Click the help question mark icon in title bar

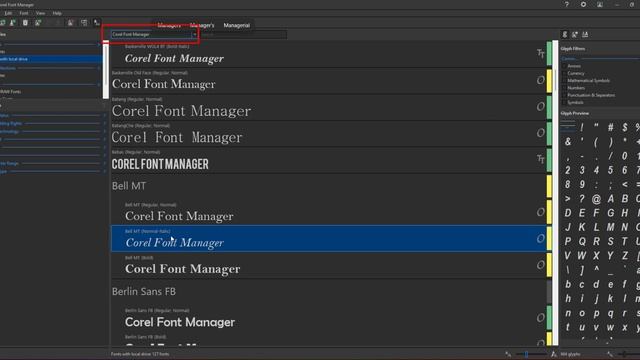(x=567, y=4)
